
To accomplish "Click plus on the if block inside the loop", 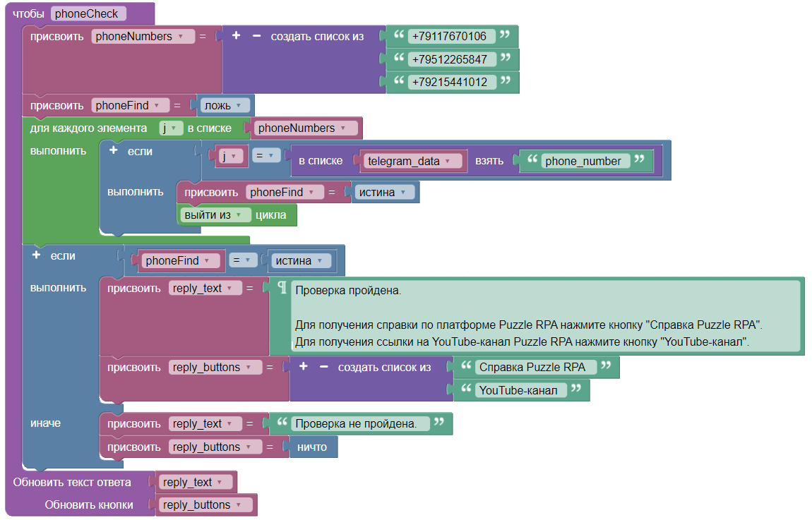I will coord(114,150).
